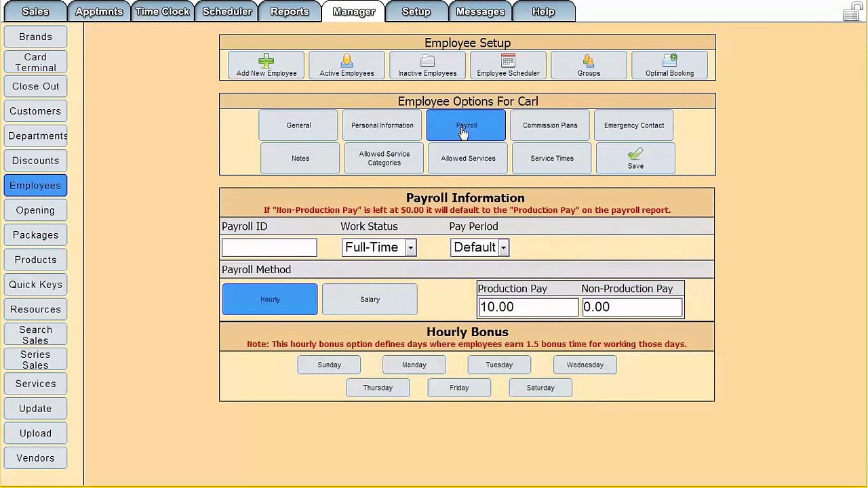
Task: Toggle Sunday hourly bonus
Action: click(x=330, y=365)
